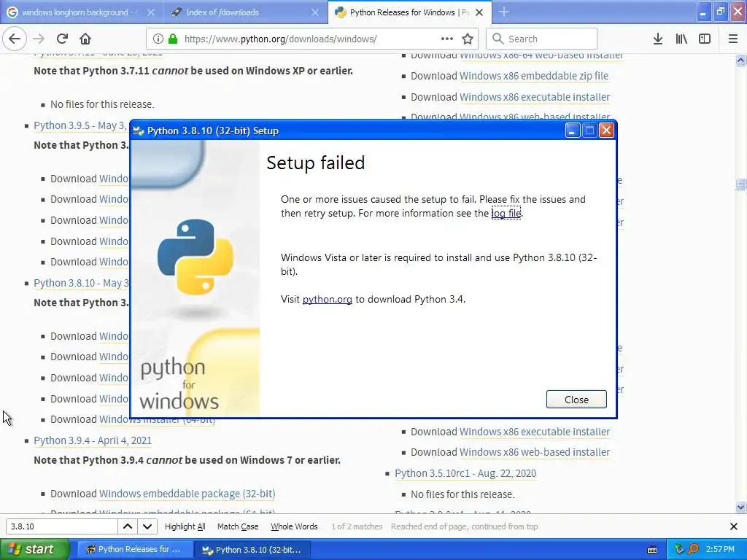This screenshot has height=560, width=747.
Task: Open the Downloads arrow in toolbar
Action: (x=658, y=39)
